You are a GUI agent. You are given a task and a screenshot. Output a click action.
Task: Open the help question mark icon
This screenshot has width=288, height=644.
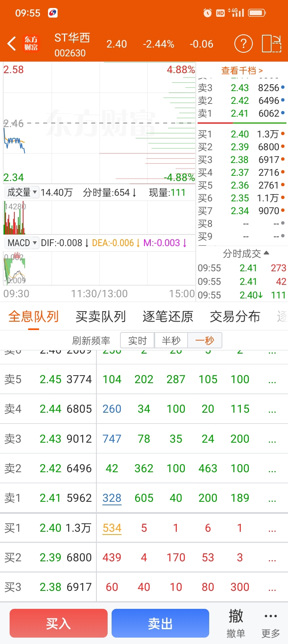coord(243,44)
